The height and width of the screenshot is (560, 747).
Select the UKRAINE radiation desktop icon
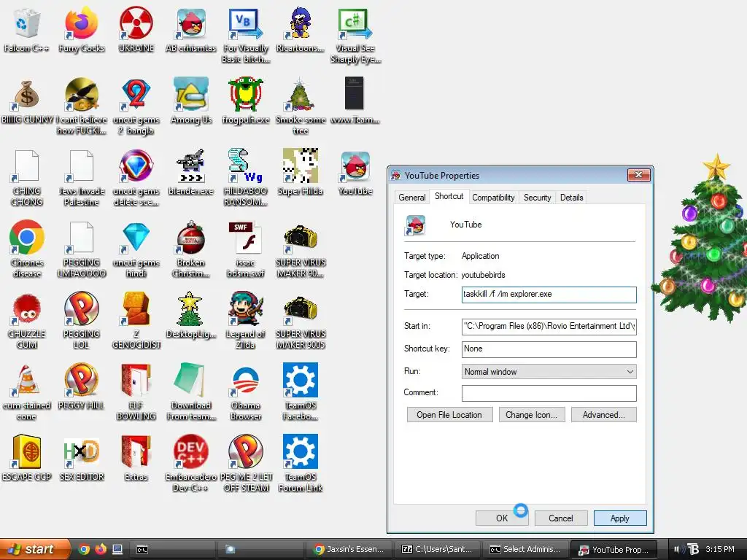(136, 23)
